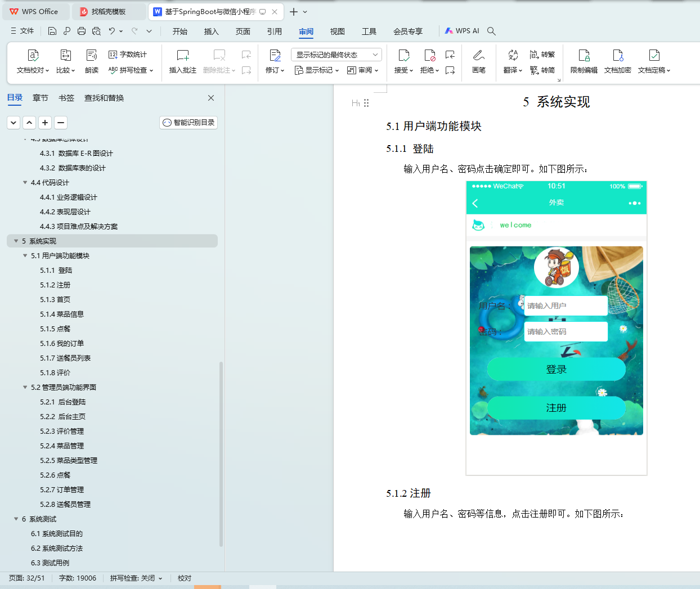Convert text with 转简
Viewport: 700px width, 589px height.
click(542, 70)
